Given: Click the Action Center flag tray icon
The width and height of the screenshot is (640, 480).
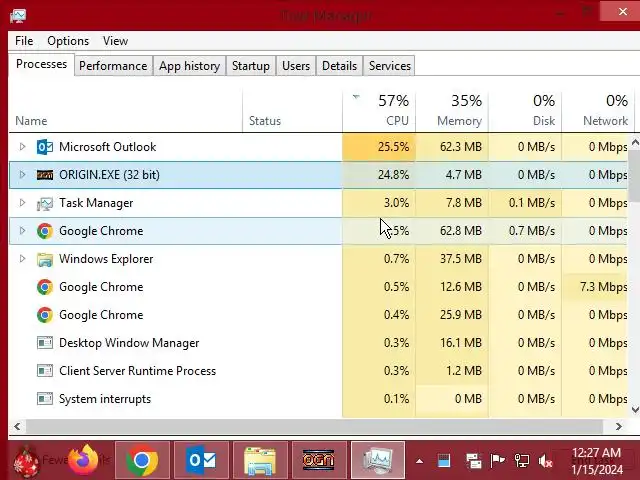Looking at the screenshot, I should [x=497, y=461].
